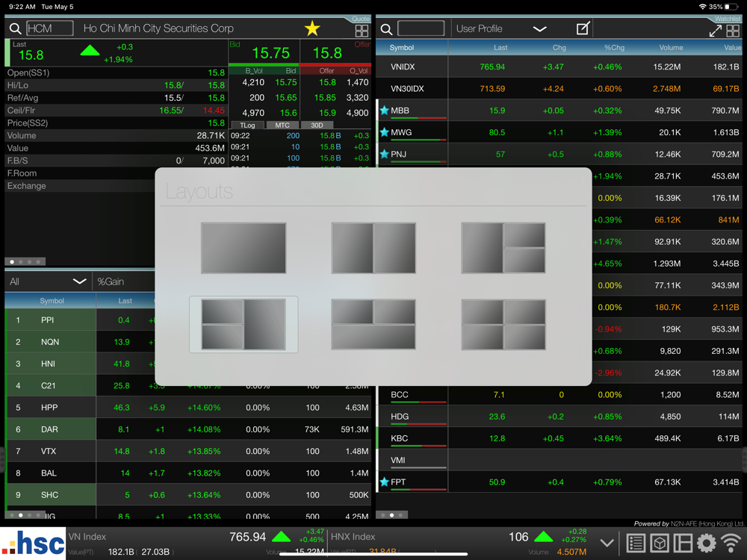Tap the empty watchlist search field
Screen dimensions: 747x560
(421, 28)
